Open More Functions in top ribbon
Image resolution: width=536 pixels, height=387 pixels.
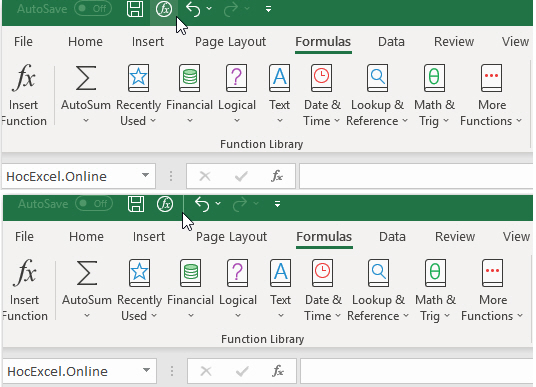point(491,95)
